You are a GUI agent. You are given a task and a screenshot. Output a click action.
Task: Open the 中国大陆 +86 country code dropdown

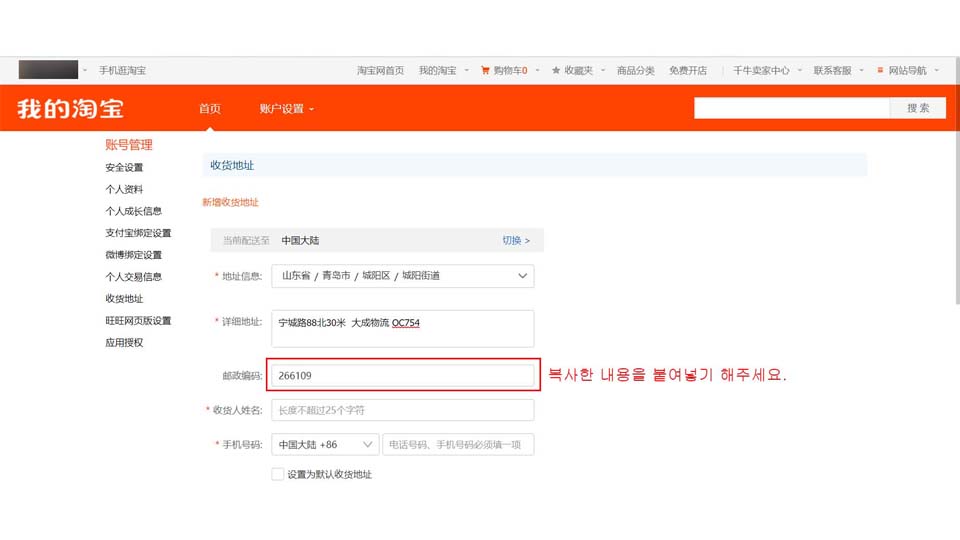tap(325, 444)
